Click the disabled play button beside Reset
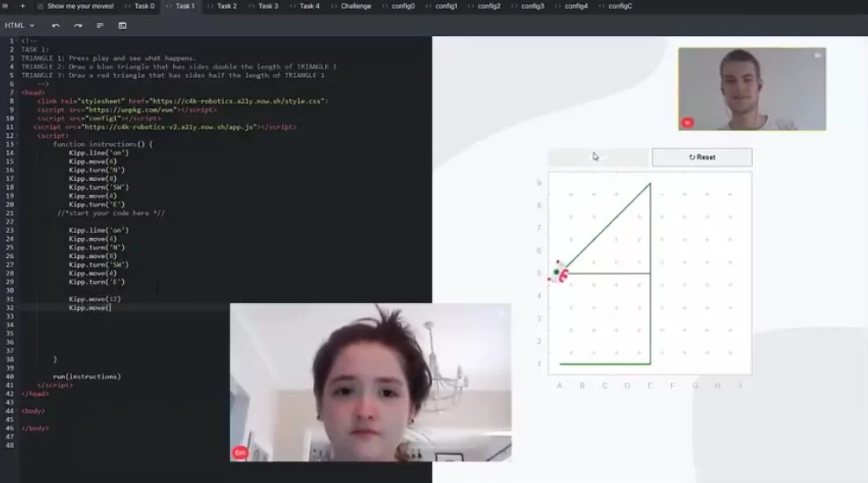868x483 pixels. pyautogui.click(x=598, y=157)
